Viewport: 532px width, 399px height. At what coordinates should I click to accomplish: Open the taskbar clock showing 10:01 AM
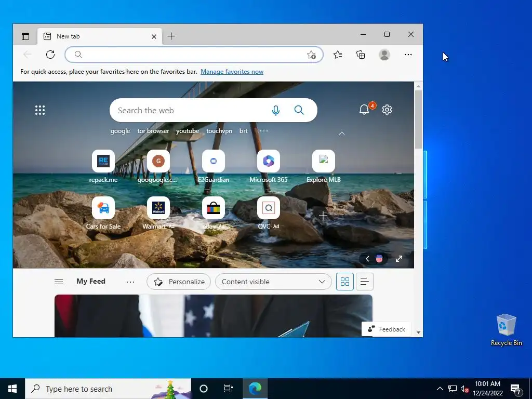point(487,389)
